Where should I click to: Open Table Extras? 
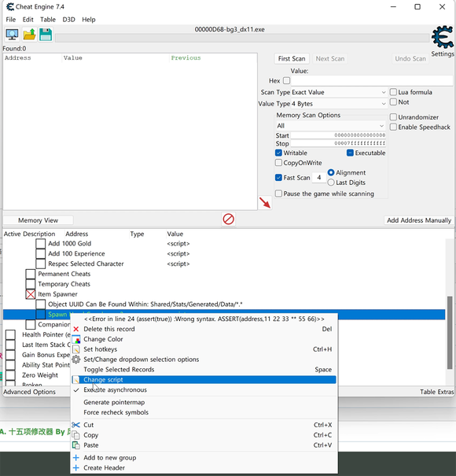coord(437,392)
